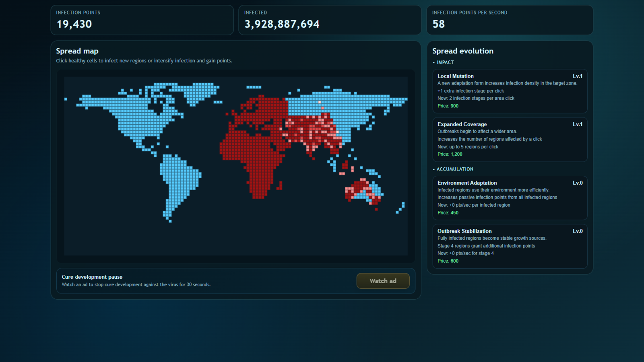
Task: Click the Infection Points Per Second value 58
Action: pyautogui.click(x=438, y=24)
